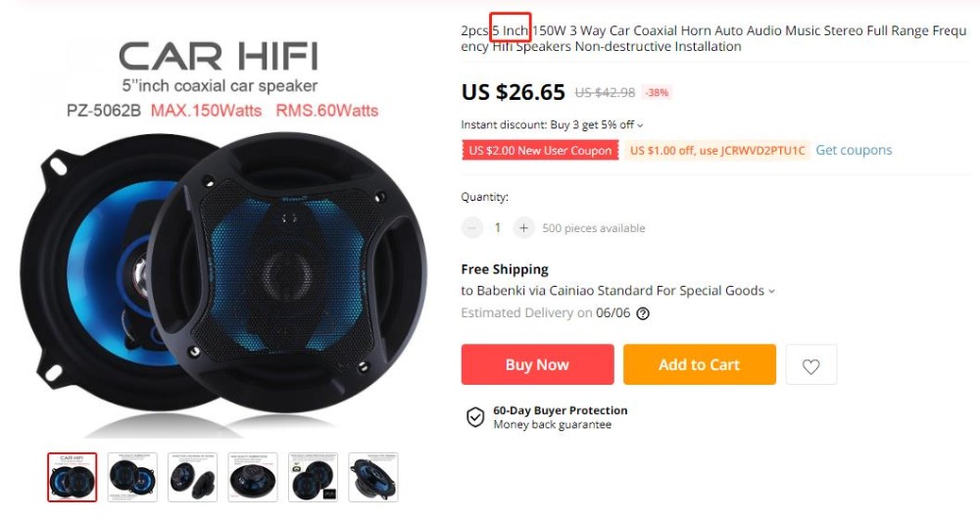This screenshot has height=518, width=980.
Task: Decrease quantity with the minus button
Action: (x=472, y=228)
